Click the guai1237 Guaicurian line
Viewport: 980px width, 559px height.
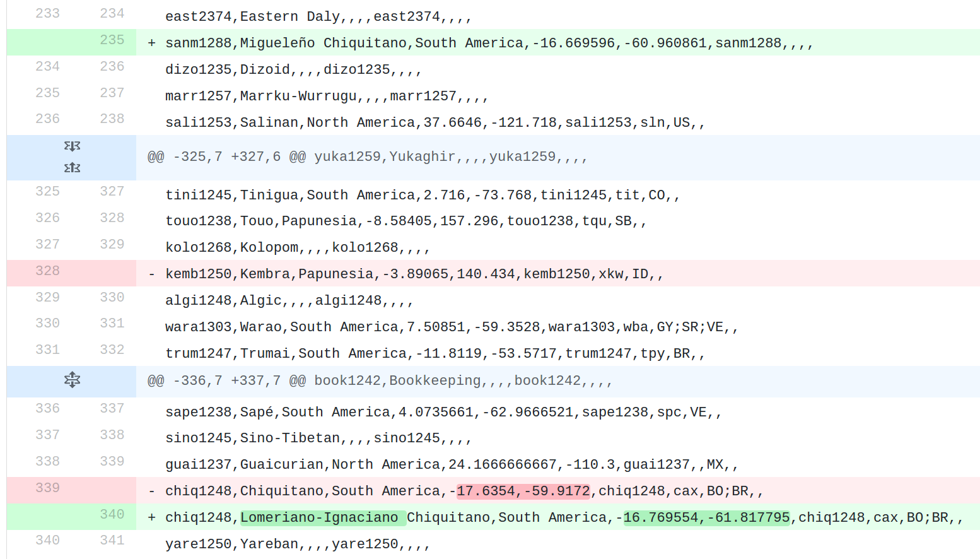[x=452, y=464]
